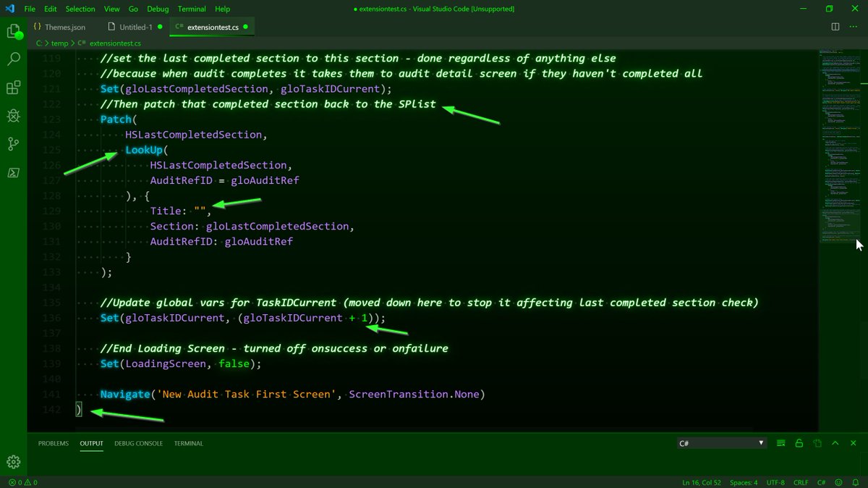Switch to the PROBLEMS panel tab

coord(54,443)
